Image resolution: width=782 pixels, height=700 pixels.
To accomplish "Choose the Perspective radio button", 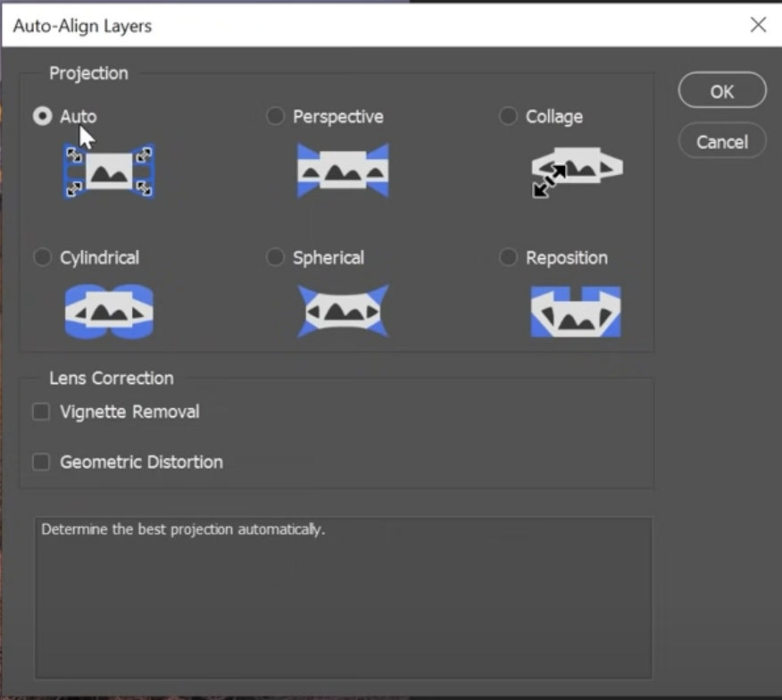I will (x=276, y=117).
